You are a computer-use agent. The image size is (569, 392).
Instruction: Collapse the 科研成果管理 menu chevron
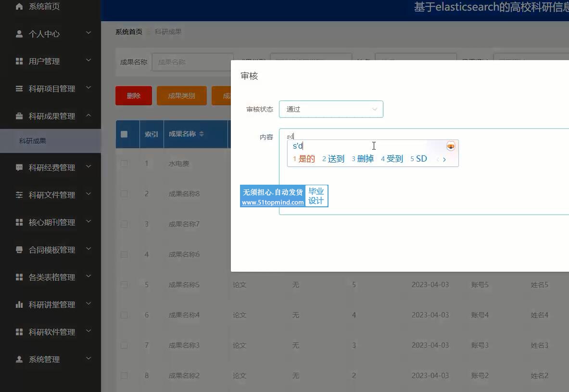tap(89, 115)
